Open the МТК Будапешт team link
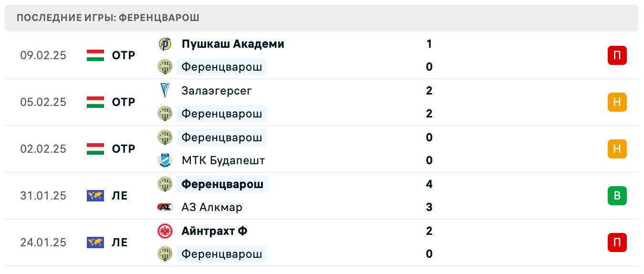 223,160
